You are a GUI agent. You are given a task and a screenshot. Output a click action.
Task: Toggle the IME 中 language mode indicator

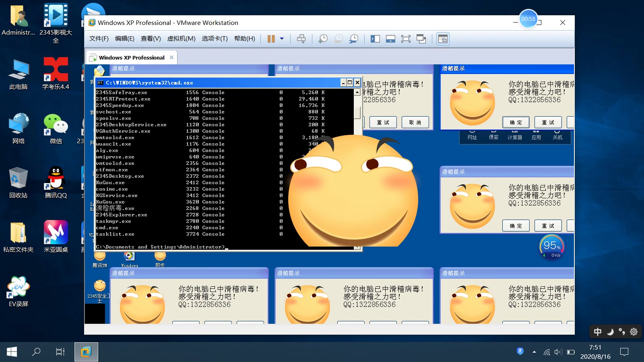pyautogui.click(x=598, y=331)
